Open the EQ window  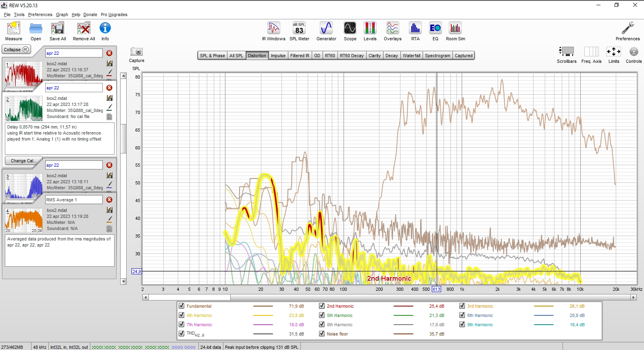click(x=435, y=28)
